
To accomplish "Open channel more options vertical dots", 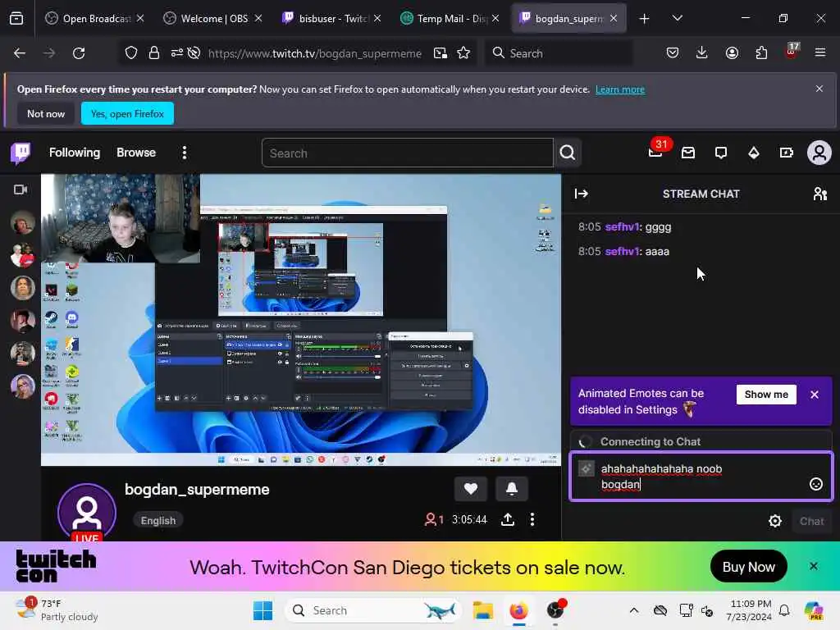I will click(x=532, y=519).
